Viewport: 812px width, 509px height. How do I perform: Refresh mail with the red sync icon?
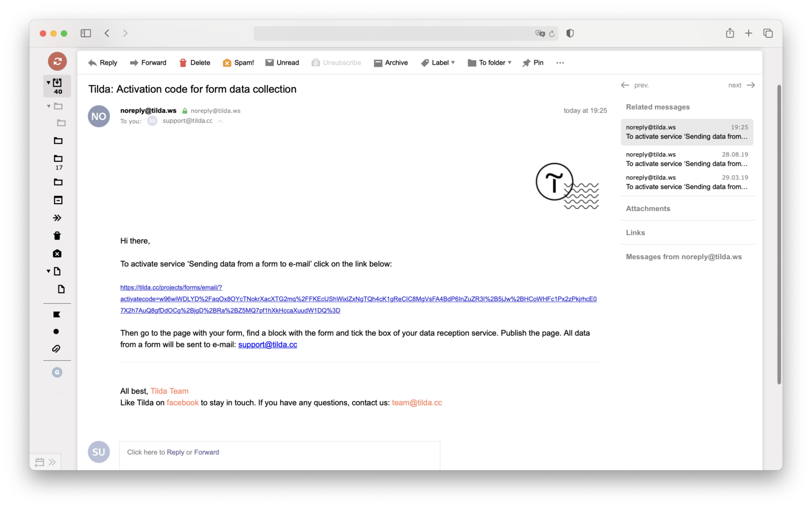coord(57,61)
